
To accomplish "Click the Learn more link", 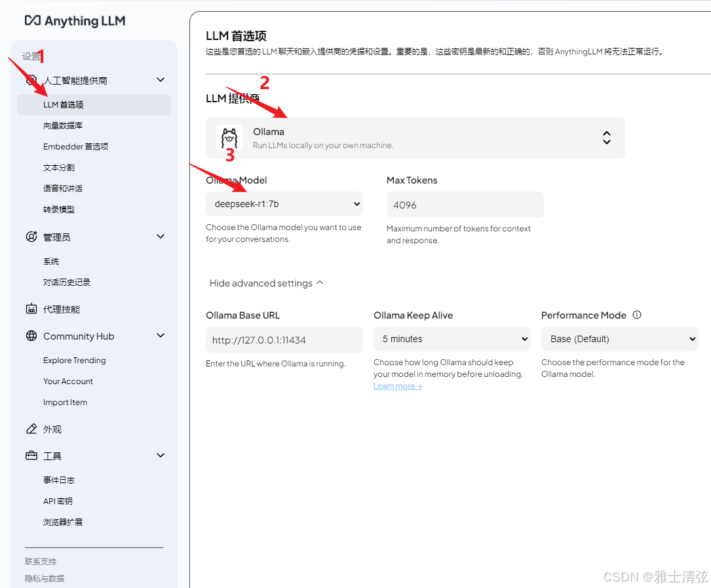I will 398,386.
